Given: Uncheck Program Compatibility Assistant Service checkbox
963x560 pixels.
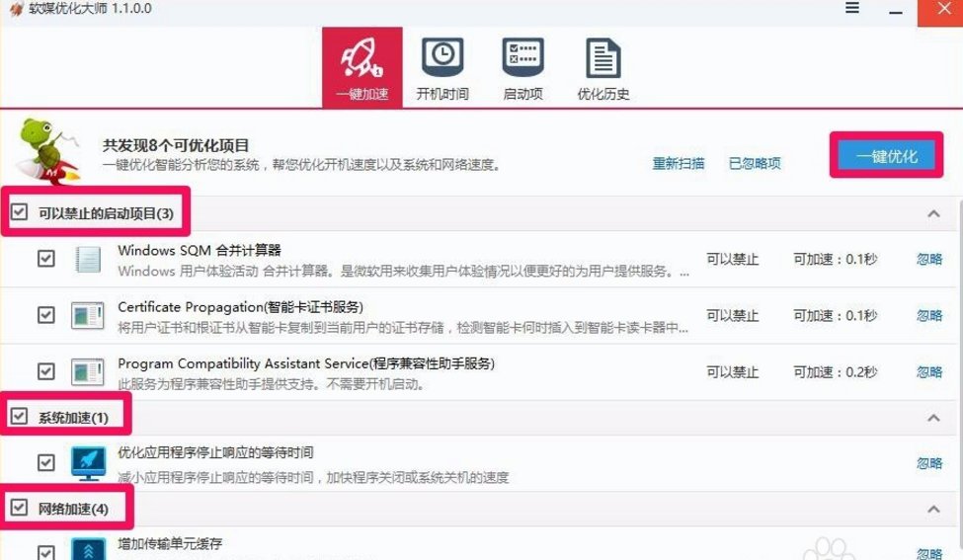Looking at the screenshot, I should pos(46,371).
